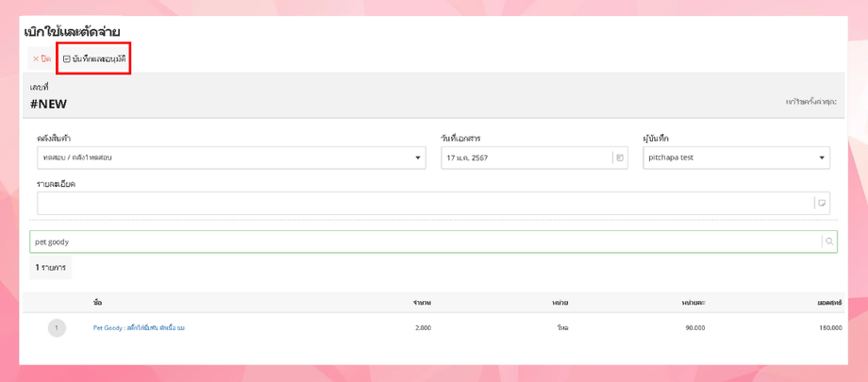Click the ยอดสุทธิ net total header
Screen dimensions: 868x382
[x=830, y=303]
